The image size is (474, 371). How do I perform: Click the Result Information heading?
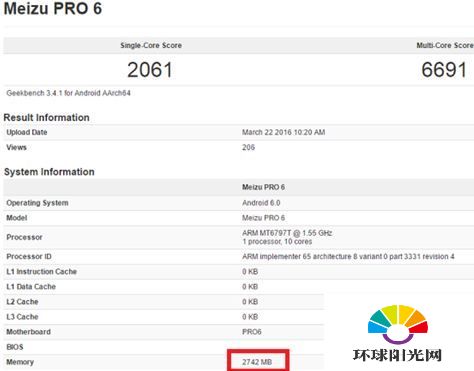pos(46,117)
